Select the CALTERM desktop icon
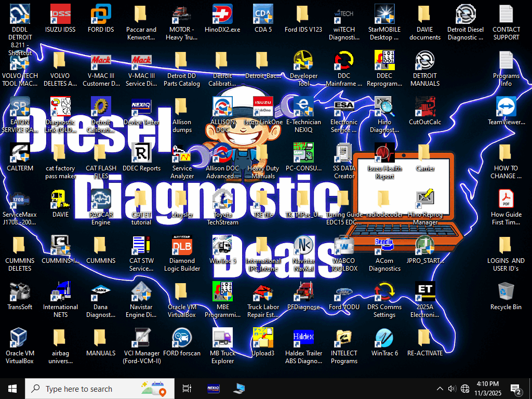Image resolution: width=532 pixels, height=399 pixels. [x=20, y=153]
